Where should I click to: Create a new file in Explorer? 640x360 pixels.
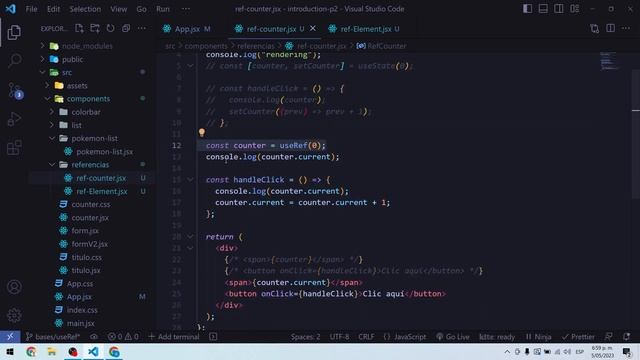pos(79,29)
